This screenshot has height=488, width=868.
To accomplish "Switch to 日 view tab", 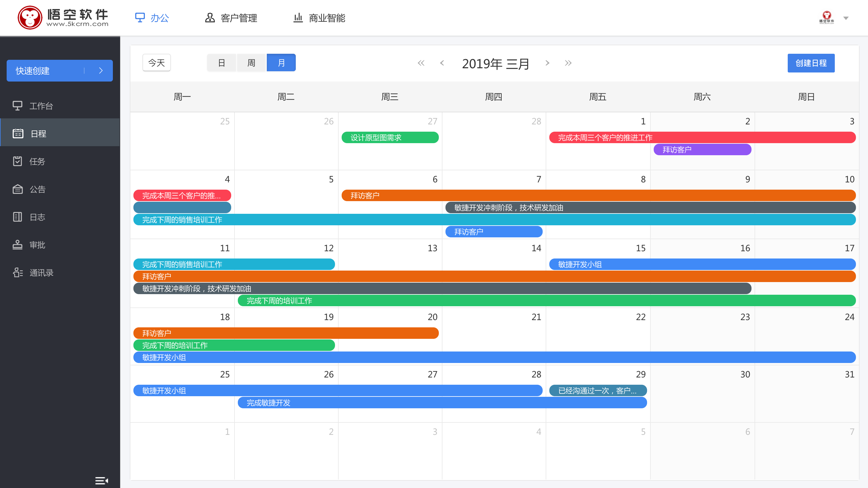I will click(221, 63).
